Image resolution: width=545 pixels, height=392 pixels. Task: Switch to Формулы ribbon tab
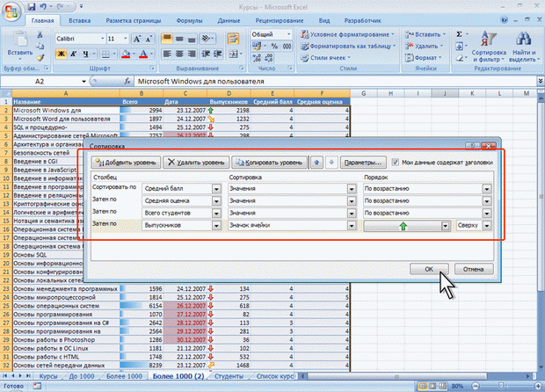click(189, 20)
